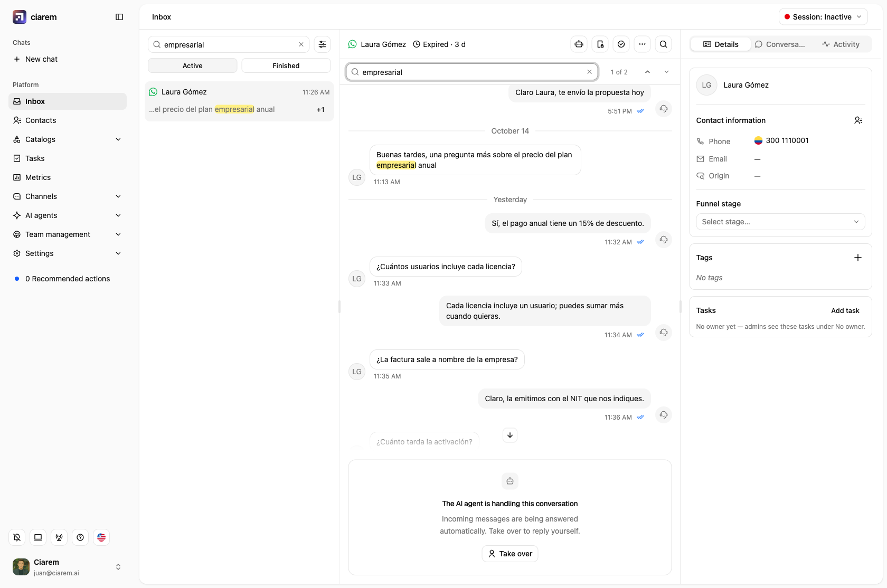The image size is (887, 588).
Task: Open the Session: Inactive dropdown
Action: 823,17
